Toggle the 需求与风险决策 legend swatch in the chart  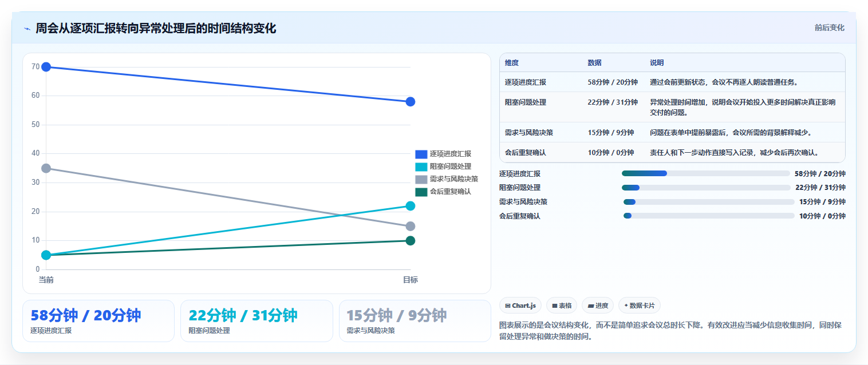[421, 179]
